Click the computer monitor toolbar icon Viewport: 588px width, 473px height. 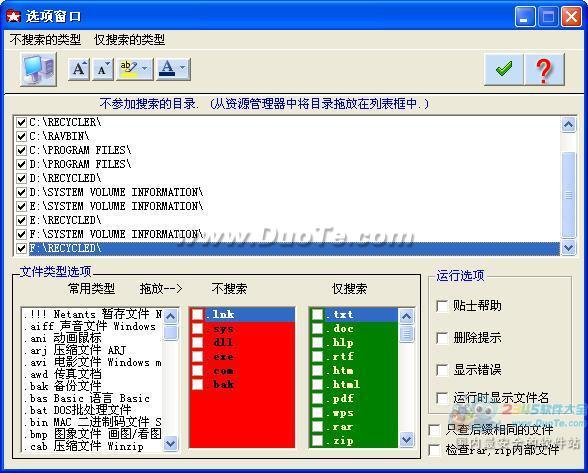[38, 69]
